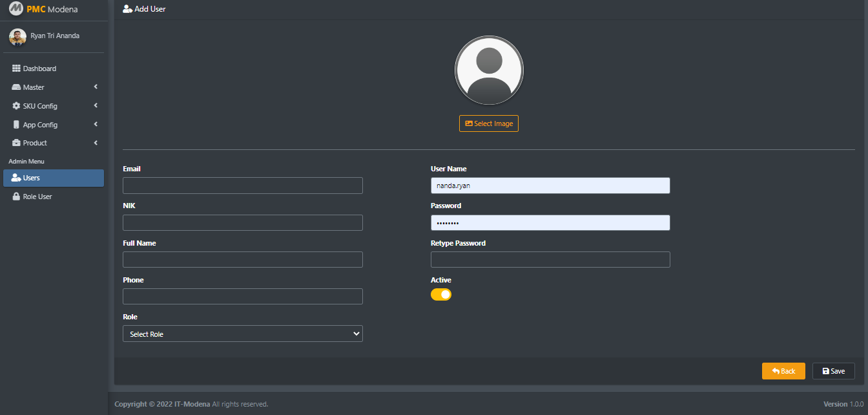
Task: Toggle the Active switch off
Action: [x=441, y=295]
